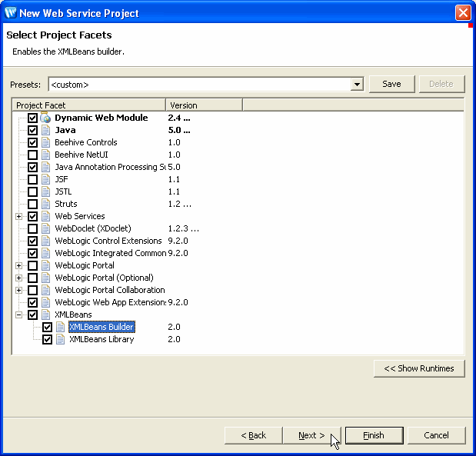This screenshot has width=476, height=456.
Task: Click the Web Services page icon
Action: 46,216
